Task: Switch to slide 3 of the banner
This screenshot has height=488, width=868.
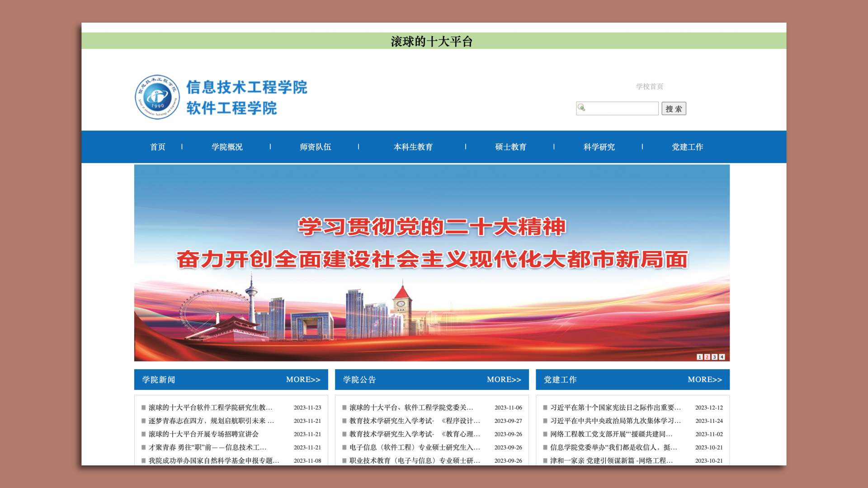Action: [x=714, y=357]
